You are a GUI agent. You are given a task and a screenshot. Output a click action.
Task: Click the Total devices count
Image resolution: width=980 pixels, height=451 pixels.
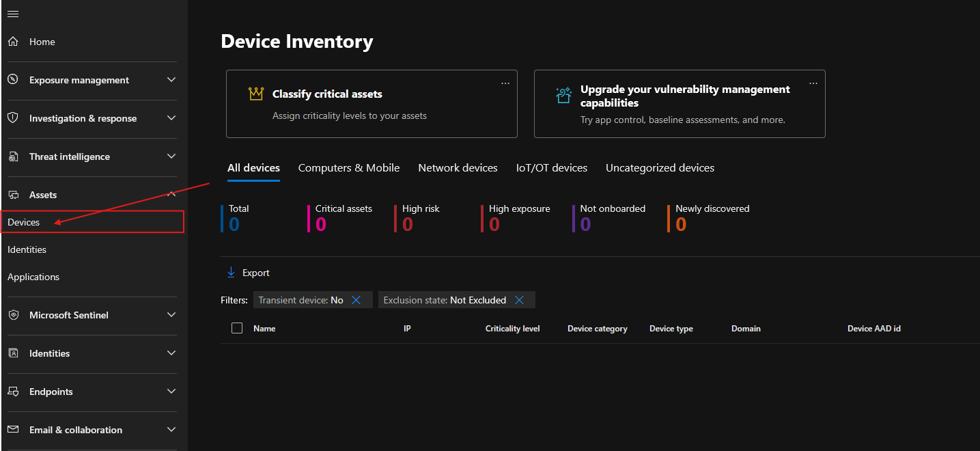[234, 224]
